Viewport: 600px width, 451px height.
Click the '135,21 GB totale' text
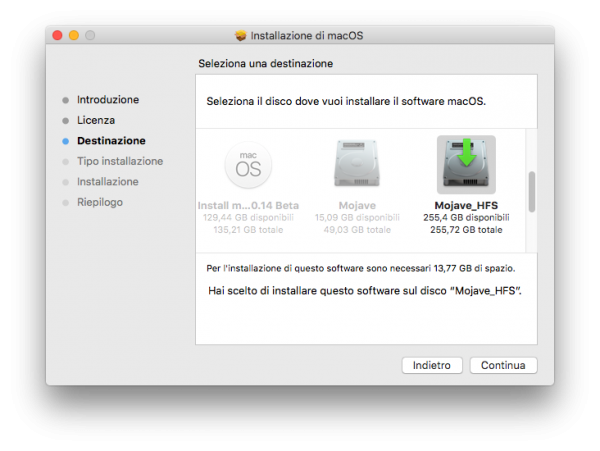coord(248,230)
